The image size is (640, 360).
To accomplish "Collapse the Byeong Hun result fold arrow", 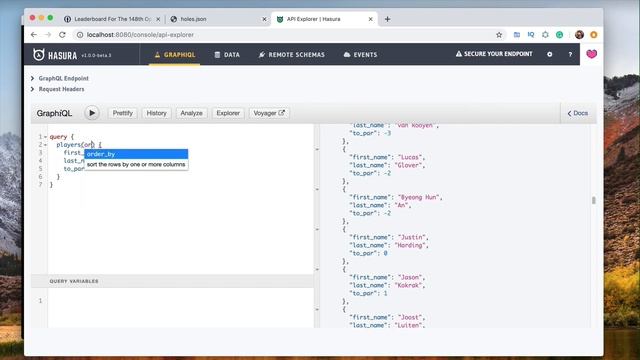I will (x=317, y=189).
